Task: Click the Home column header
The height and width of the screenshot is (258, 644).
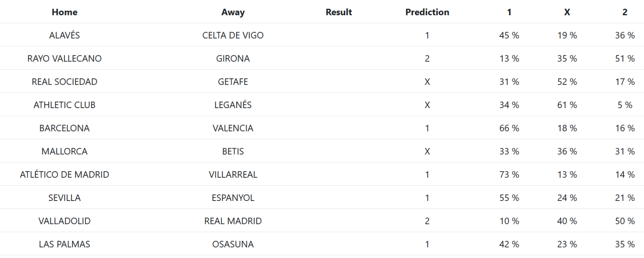Action: [x=64, y=12]
